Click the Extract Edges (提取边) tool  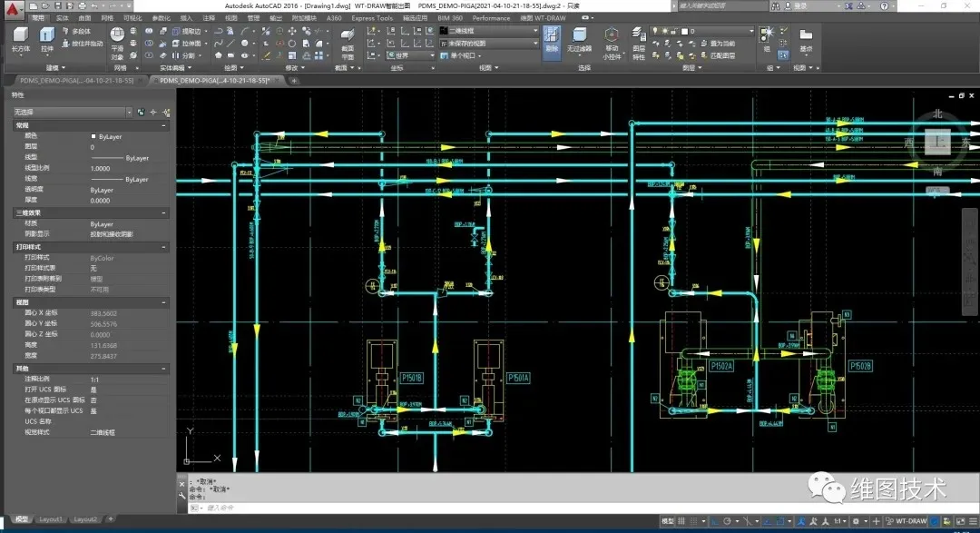[186, 31]
